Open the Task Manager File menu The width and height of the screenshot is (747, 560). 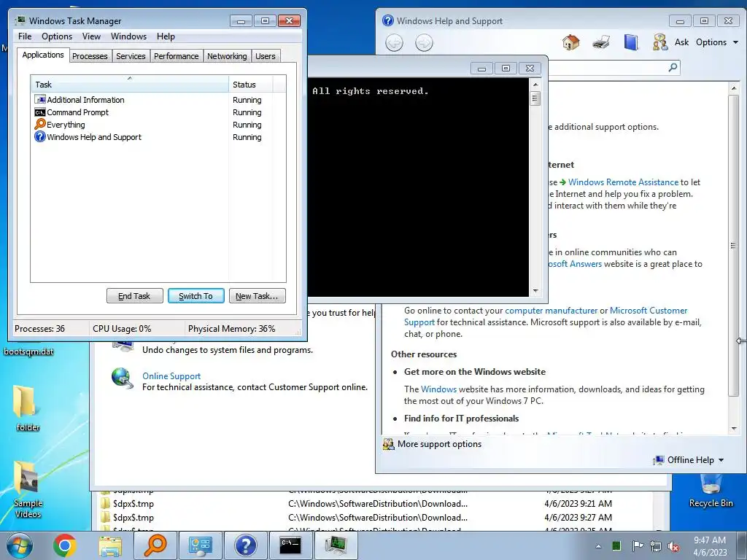click(x=25, y=36)
